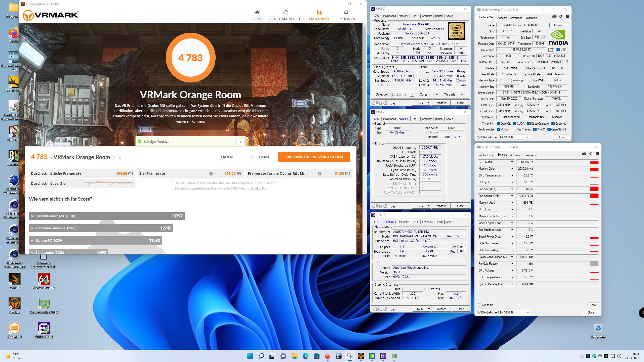The image size is (644, 362).
Task: Enable Log to file in GPU-Z Sensors
Action: coord(479,305)
